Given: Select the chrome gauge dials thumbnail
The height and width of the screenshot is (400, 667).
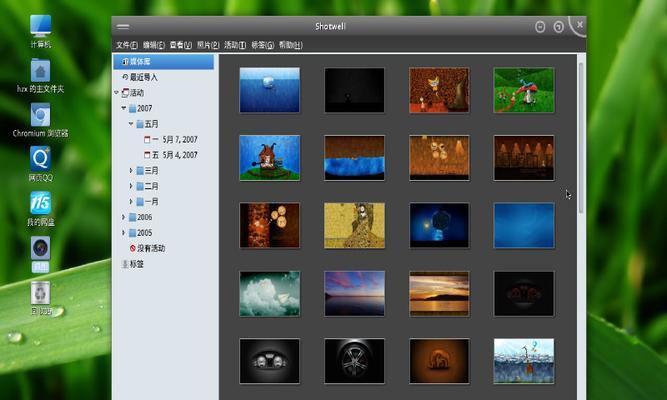Looking at the screenshot, I should point(269,361).
